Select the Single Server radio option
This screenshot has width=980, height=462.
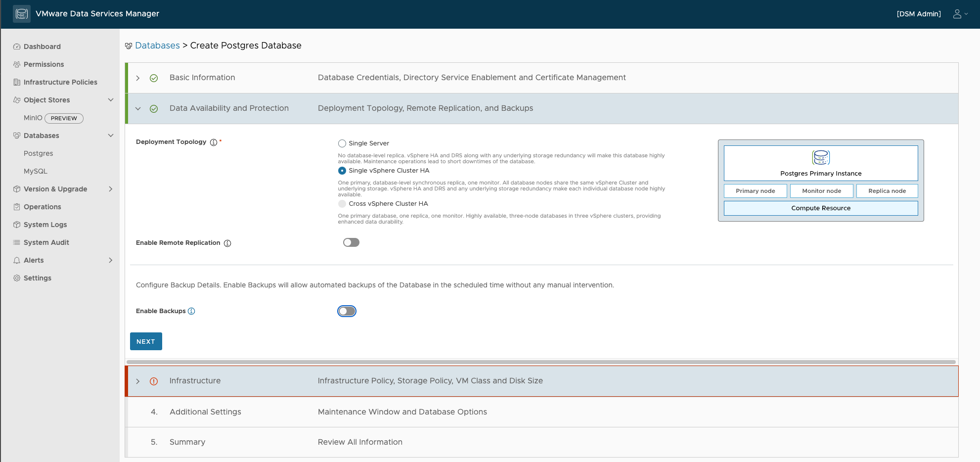342,143
